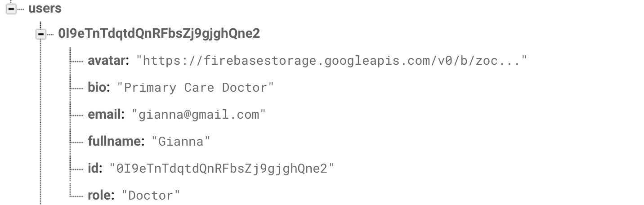Click the minus icon beside the user ID
The width and height of the screenshot is (644, 205).
click(x=41, y=34)
